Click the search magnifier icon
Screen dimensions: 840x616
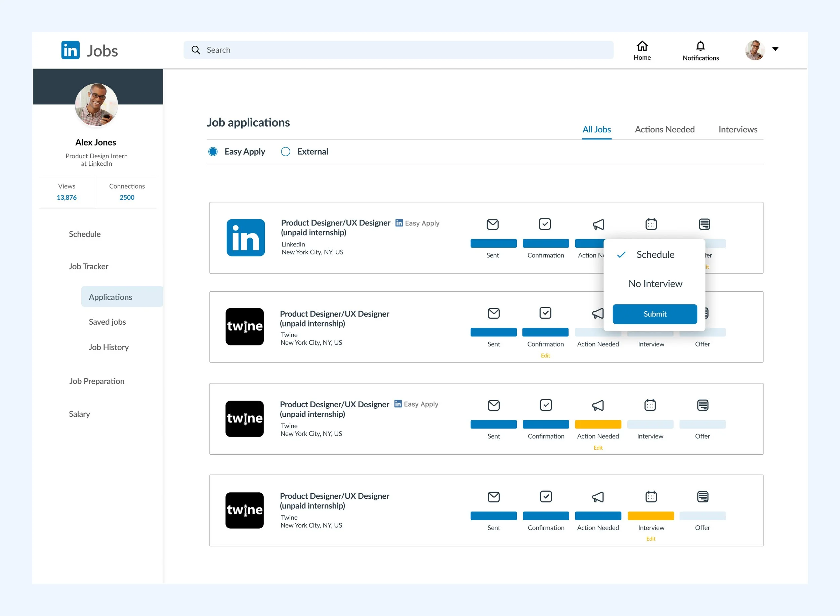tap(196, 50)
